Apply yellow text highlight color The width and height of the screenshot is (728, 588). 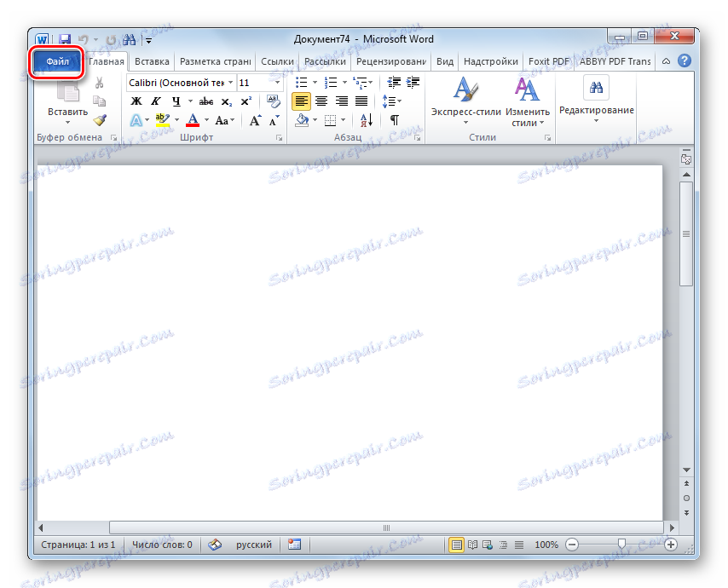click(163, 120)
